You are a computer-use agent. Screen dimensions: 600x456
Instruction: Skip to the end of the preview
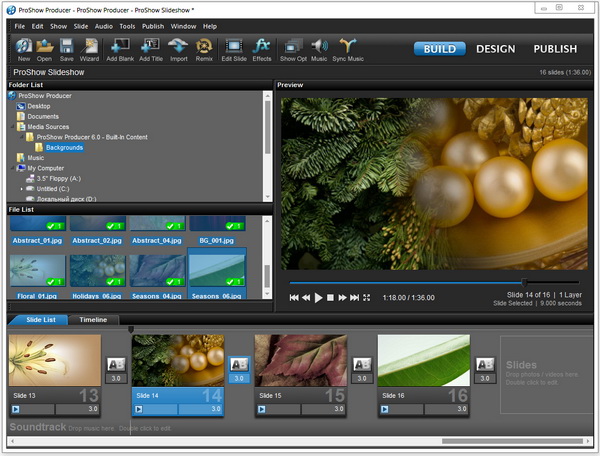point(354,298)
